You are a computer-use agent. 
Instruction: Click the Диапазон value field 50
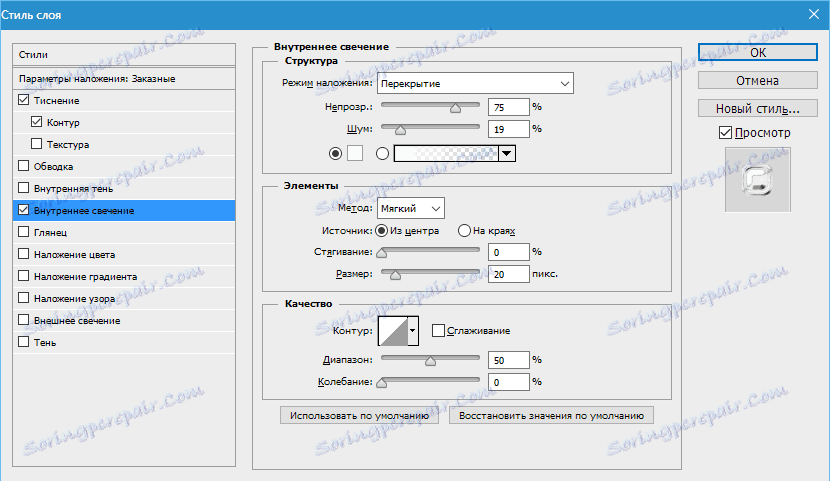click(509, 360)
